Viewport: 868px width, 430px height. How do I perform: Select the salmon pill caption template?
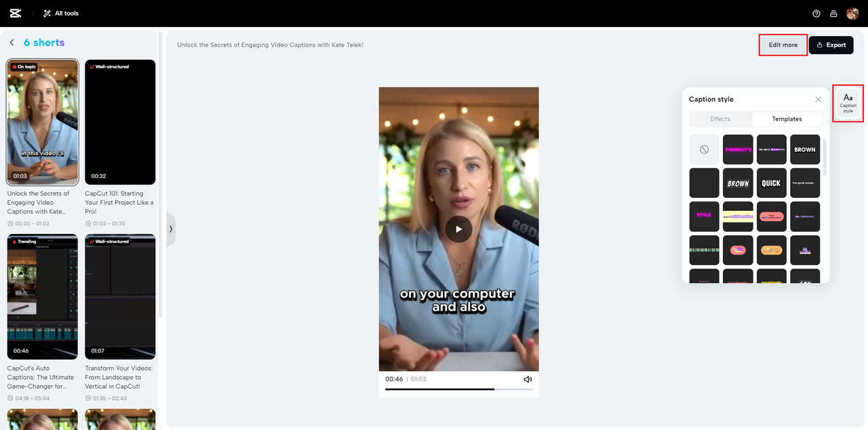(x=772, y=216)
